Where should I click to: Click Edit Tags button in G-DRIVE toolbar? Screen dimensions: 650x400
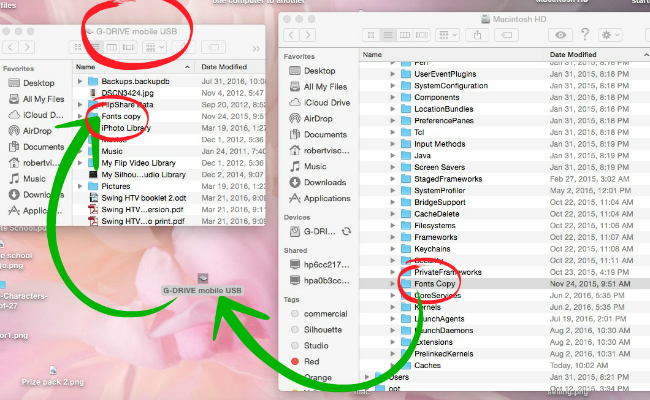click(x=213, y=47)
